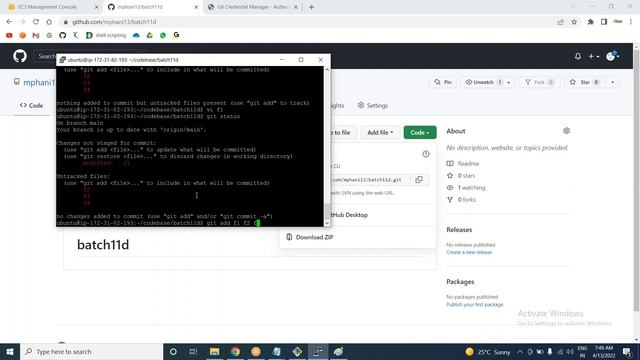Open the mphani13 owner link

pos(39,82)
